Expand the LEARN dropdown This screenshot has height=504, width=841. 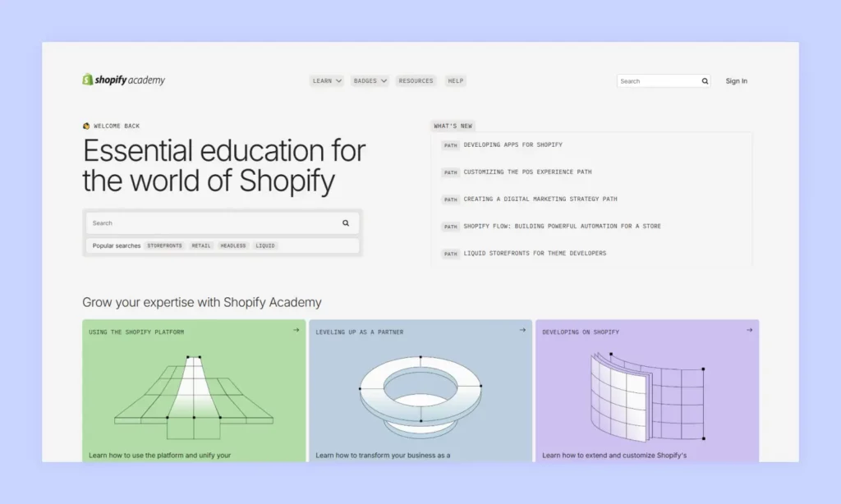coord(326,80)
